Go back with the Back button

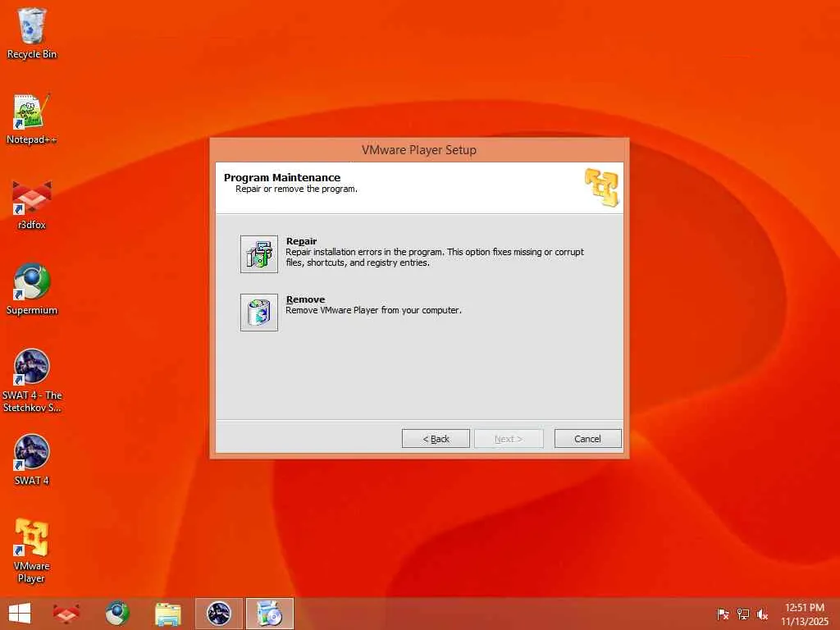(436, 439)
